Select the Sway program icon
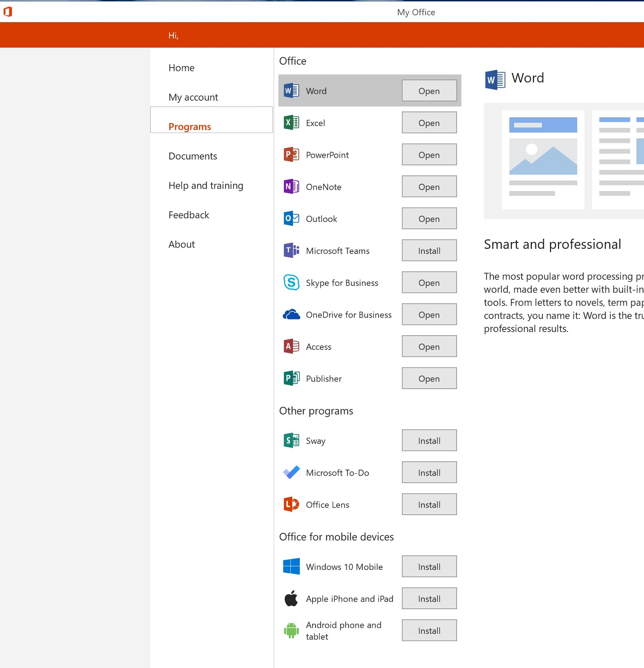The height and width of the screenshot is (668, 644). pos(291,440)
